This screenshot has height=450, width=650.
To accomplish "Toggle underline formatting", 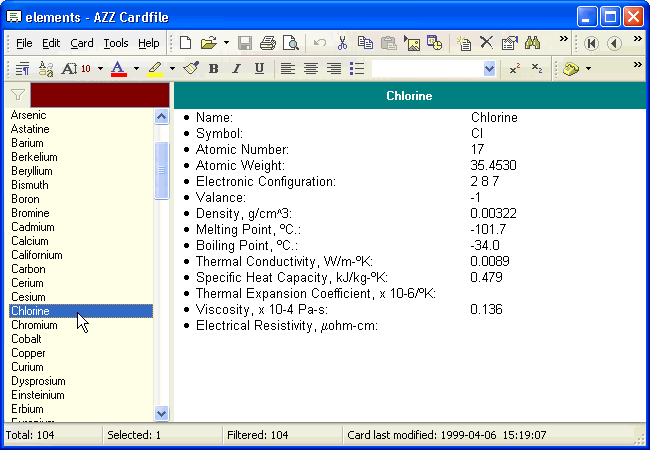I will click(x=259, y=69).
